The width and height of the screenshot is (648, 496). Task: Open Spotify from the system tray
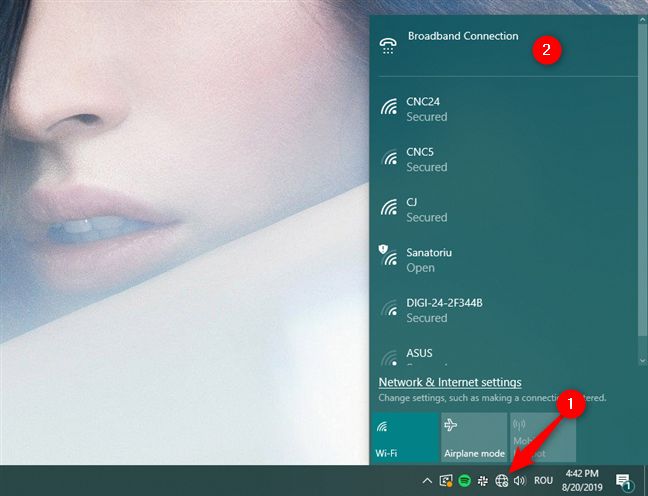[465, 481]
